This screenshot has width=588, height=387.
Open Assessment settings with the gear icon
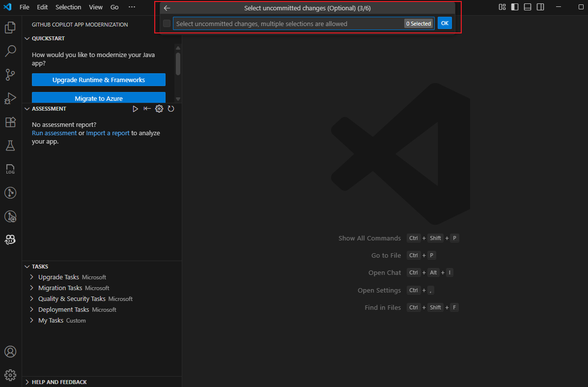159,109
